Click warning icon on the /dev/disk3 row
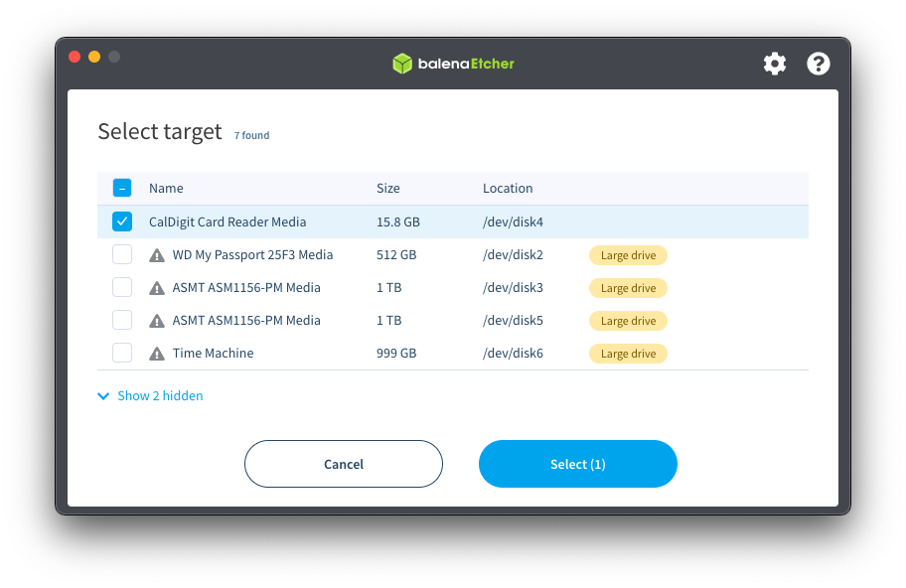This screenshot has width=906, height=588. click(157, 288)
